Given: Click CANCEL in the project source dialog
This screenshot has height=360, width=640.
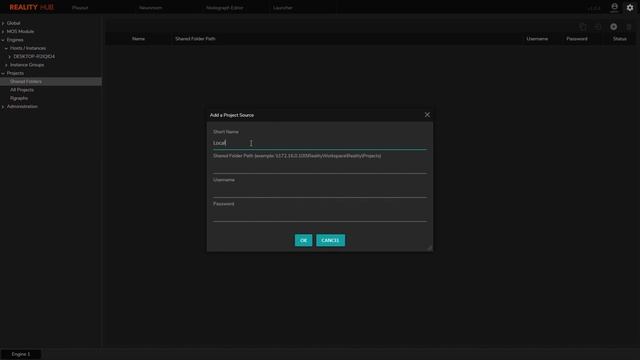Looking at the screenshot, I should point(330,240).
